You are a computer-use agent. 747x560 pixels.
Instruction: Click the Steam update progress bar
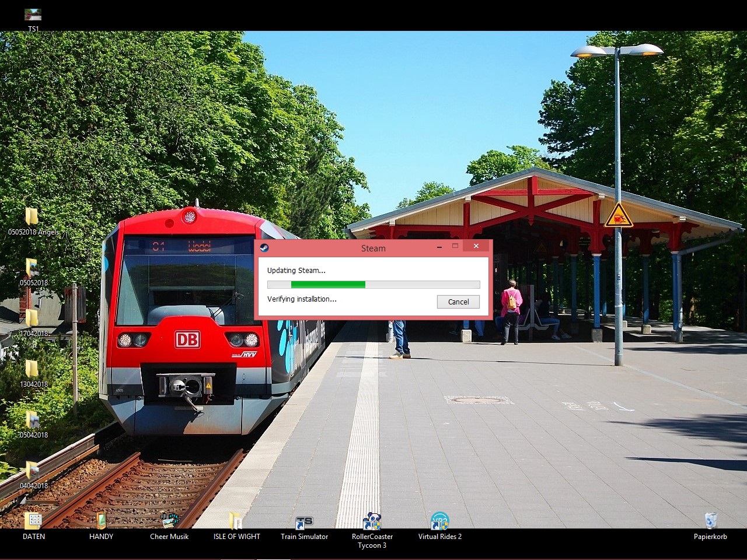tap(373, 285)
